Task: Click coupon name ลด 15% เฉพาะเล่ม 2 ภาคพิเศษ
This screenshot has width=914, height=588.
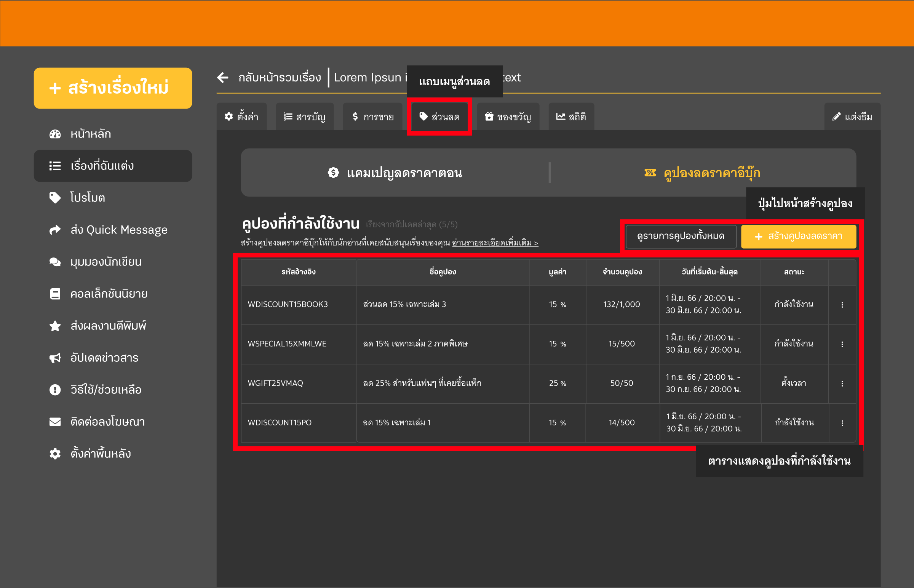Action: pyautogui.click(x=415, y=344)
